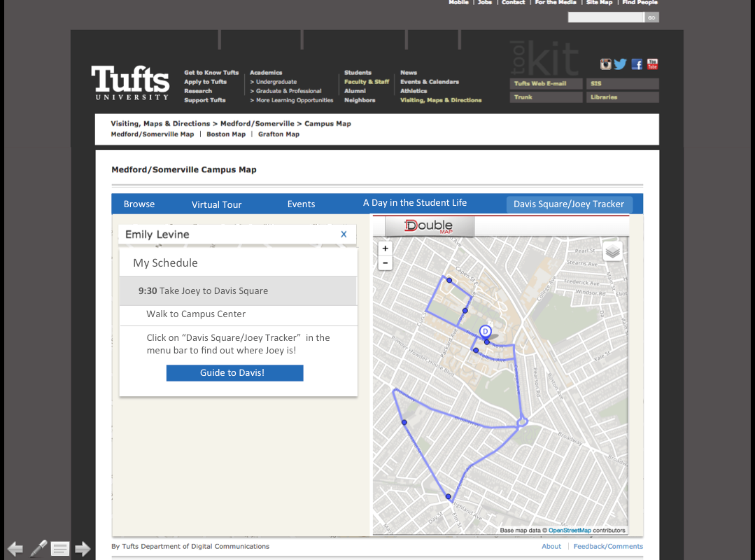Open the Alumni menu item
This screenshot has height=560, width=755.
coord(355,91)
